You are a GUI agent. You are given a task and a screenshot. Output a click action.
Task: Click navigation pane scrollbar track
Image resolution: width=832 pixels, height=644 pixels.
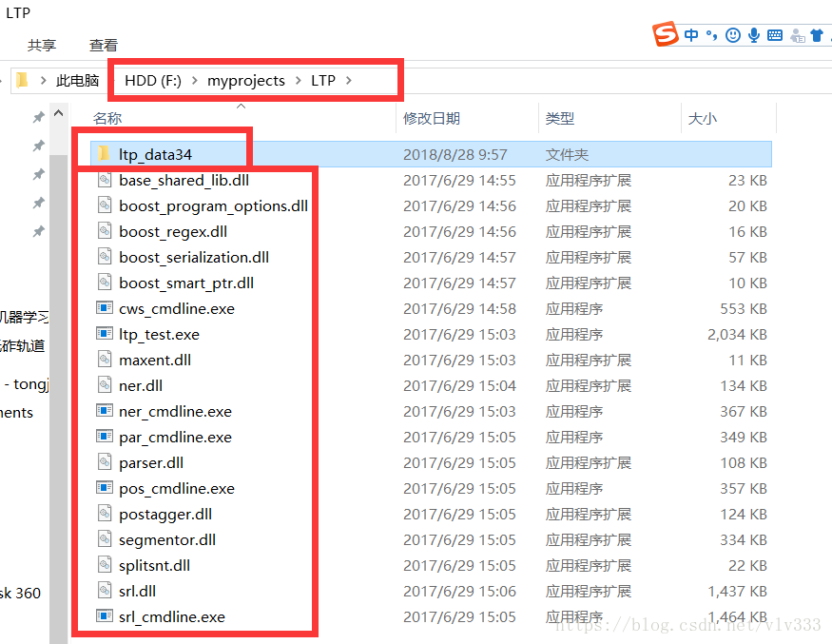click(x=59, y=399)
